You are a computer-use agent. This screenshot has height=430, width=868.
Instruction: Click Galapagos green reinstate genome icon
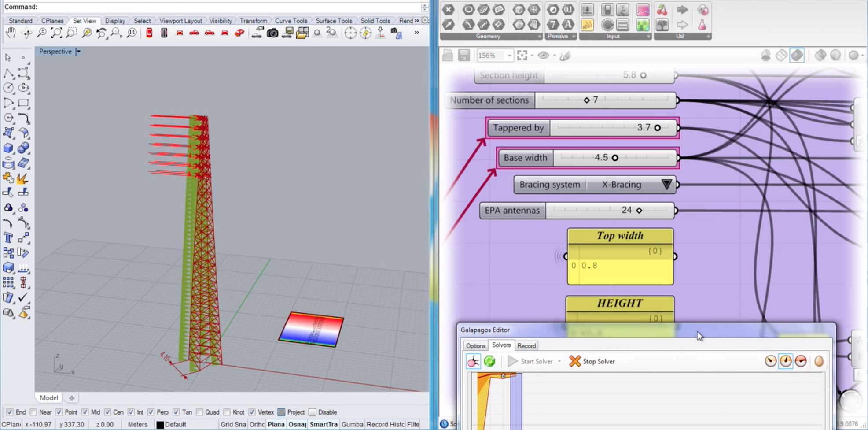pyautogui.click(x=489, y=361)
